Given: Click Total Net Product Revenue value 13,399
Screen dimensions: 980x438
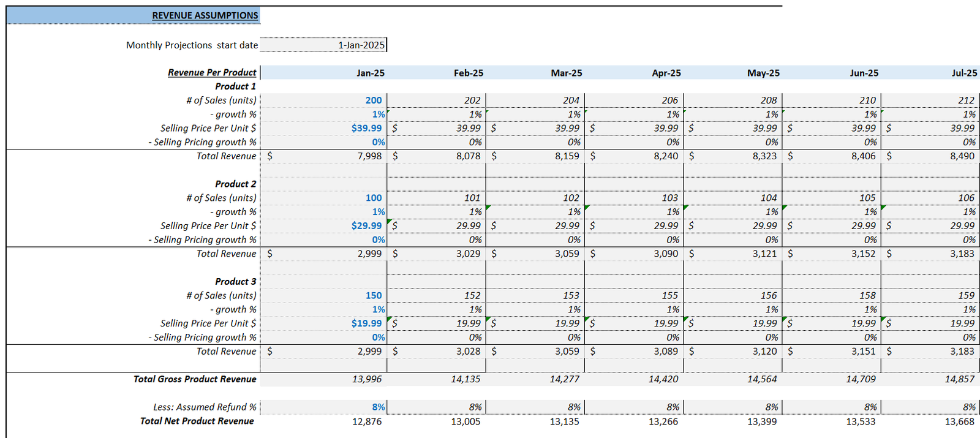Looking at the screenshot, I should pyautogui.click(x=762, y=421).
